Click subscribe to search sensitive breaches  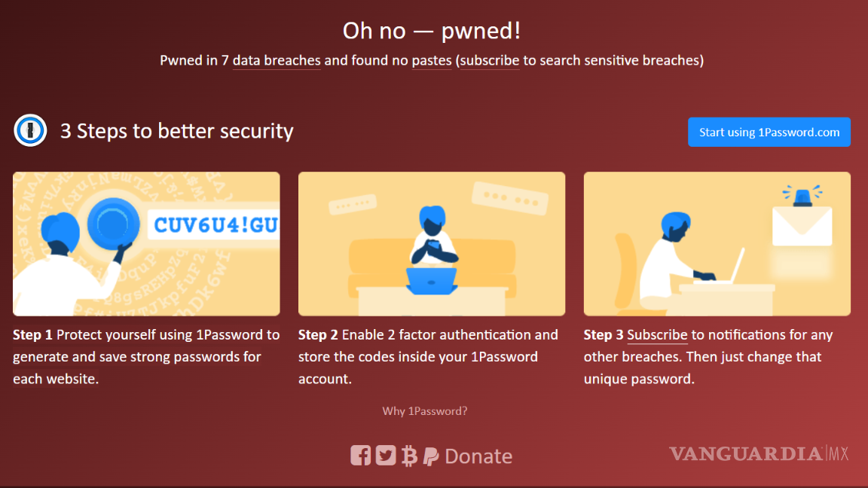[x=489, y=60]
